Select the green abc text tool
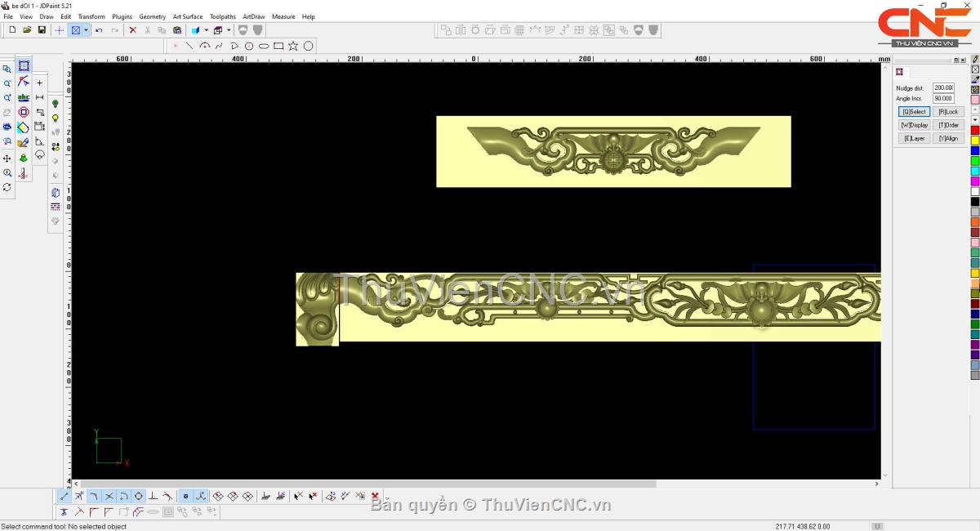Viewport: 980px width, 531px height. coord(23,97)
